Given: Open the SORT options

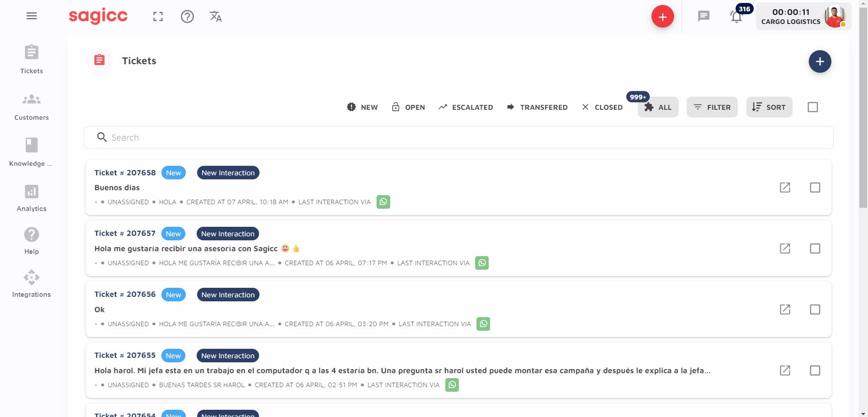Looking at the screenshot, I should click(x=769, y=107).
